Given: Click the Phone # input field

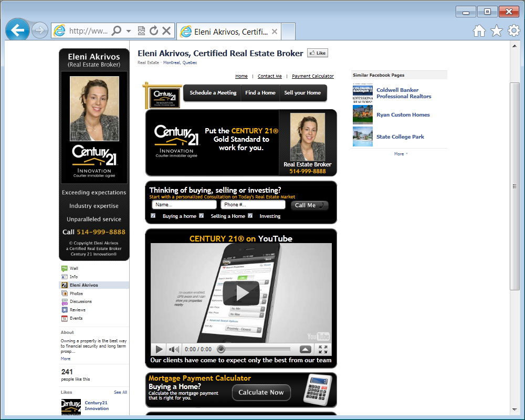Looking at the screenshot, I should click(253, 205).
